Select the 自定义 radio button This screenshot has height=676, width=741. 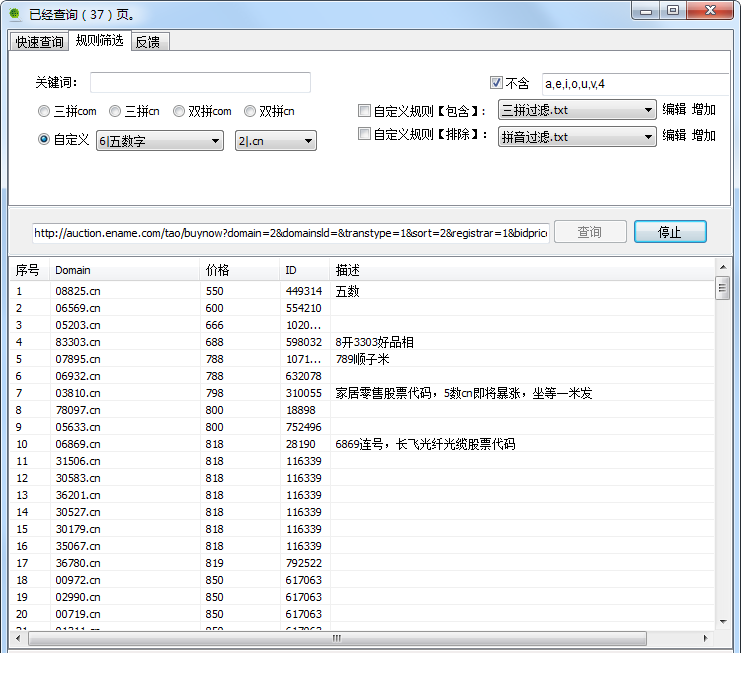pos(43,139)
